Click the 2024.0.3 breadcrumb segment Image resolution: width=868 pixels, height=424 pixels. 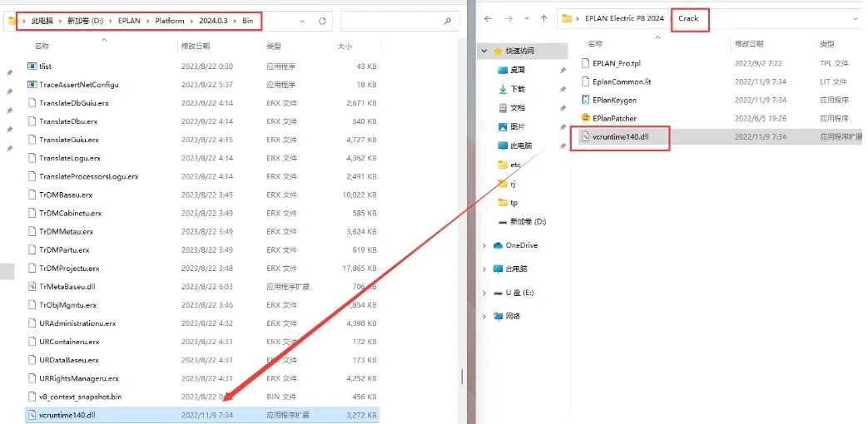point(213,21)
